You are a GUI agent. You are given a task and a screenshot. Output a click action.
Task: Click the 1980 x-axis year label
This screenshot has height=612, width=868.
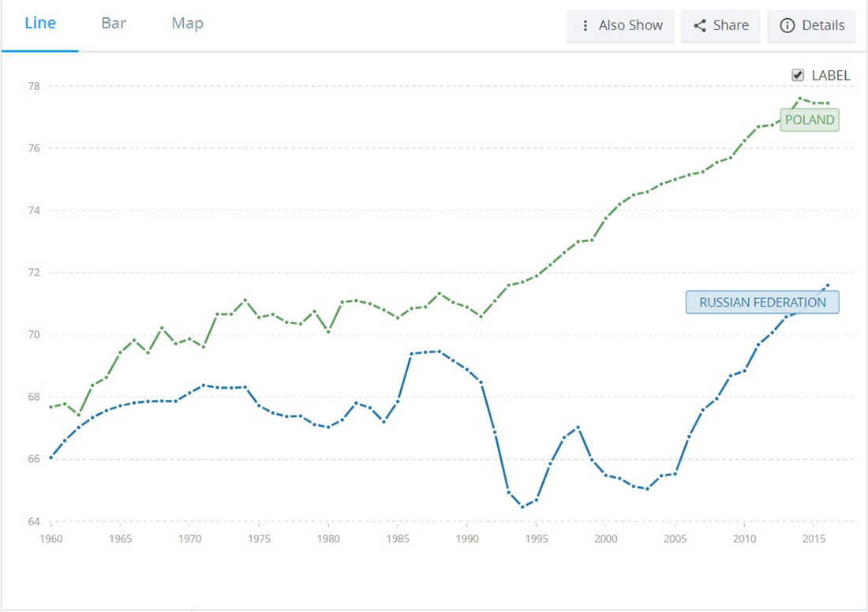click(328, 539)
